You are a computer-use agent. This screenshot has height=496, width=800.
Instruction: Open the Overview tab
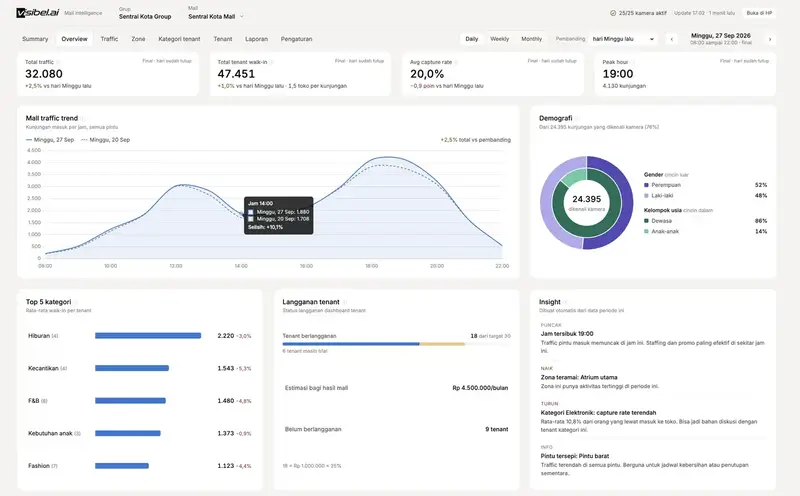click(74, 39)
